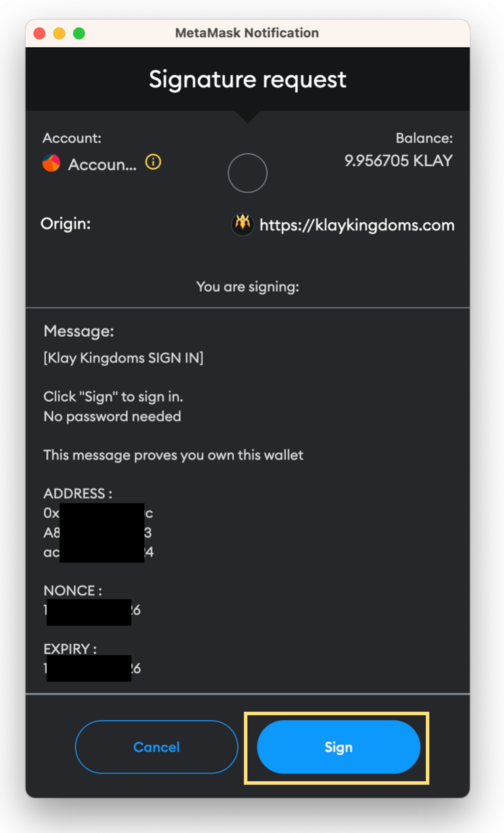Select the truncated account name

[102, 165]
